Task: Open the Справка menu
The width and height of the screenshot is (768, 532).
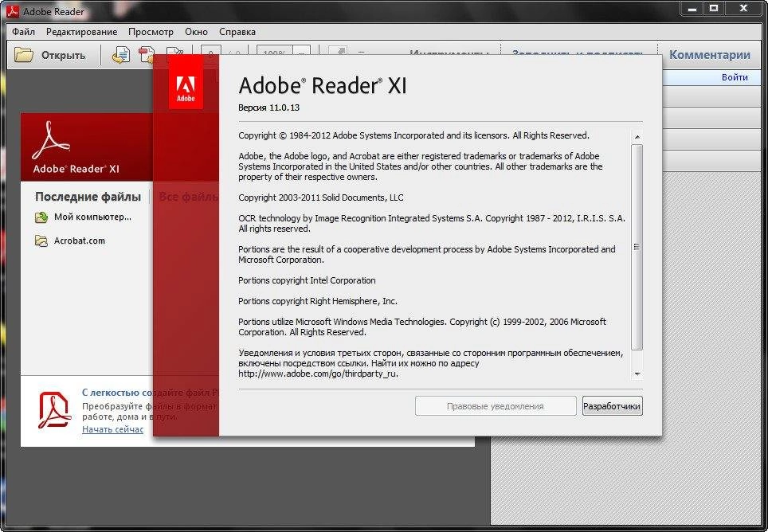Action: click(x=237, y=32)
